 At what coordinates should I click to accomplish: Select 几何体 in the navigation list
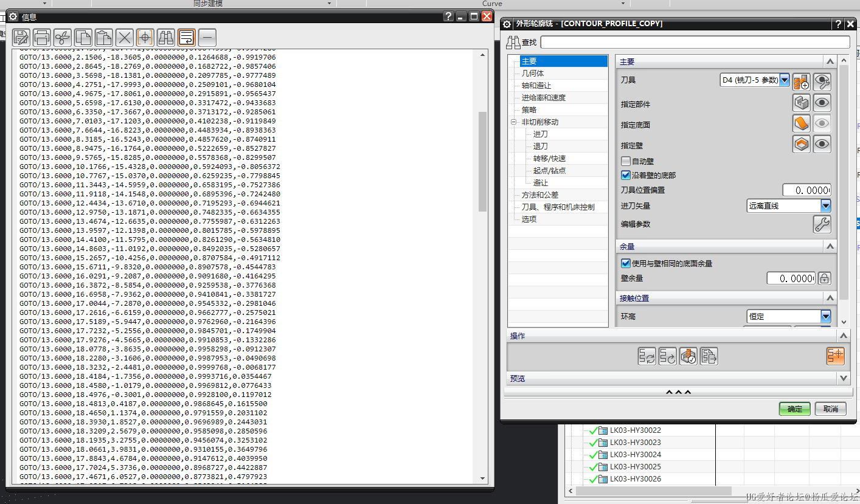[532, 74]
